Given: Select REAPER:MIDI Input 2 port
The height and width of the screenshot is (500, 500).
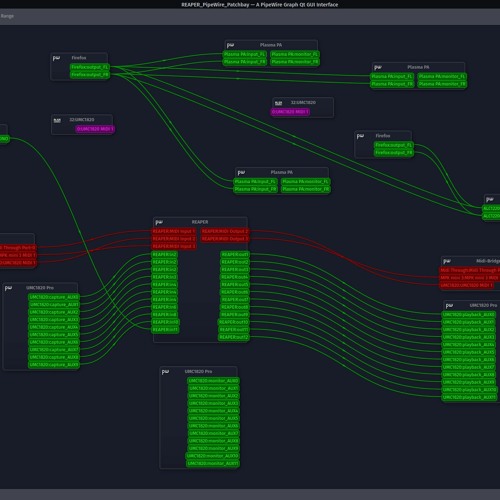Looking at the screenshot, I should point(174,239).
